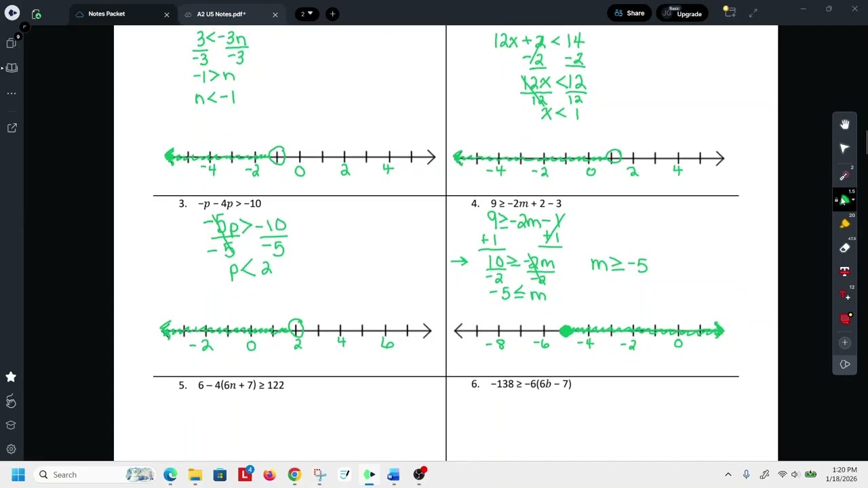The height and width of the screenshot is (488, 868).
Task: Click the export document icon
Action: point(12,127)
